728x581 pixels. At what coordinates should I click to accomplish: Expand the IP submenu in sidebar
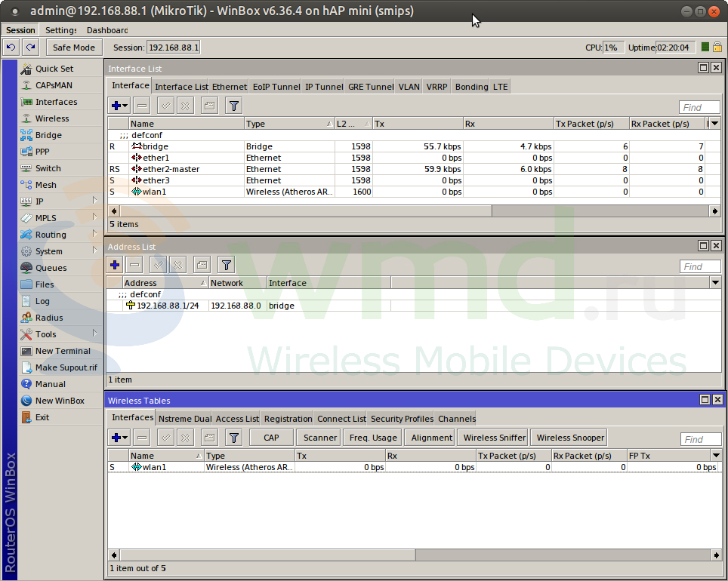94,201
